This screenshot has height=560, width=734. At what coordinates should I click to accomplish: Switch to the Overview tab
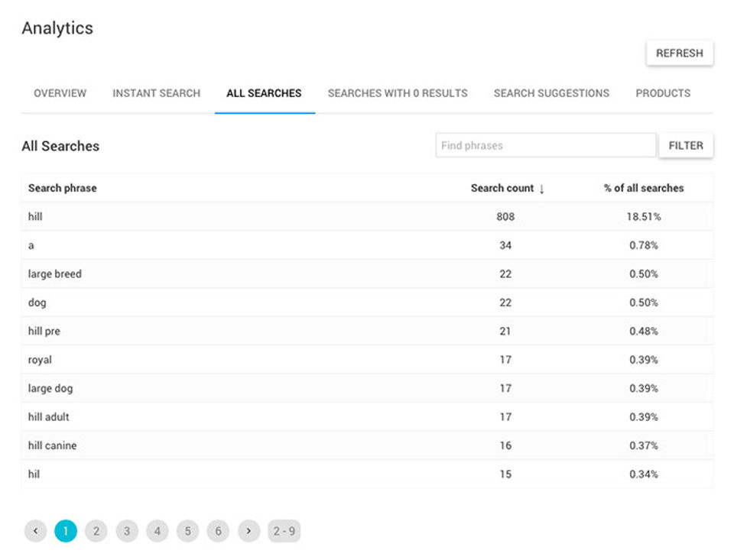click(60, 93)
